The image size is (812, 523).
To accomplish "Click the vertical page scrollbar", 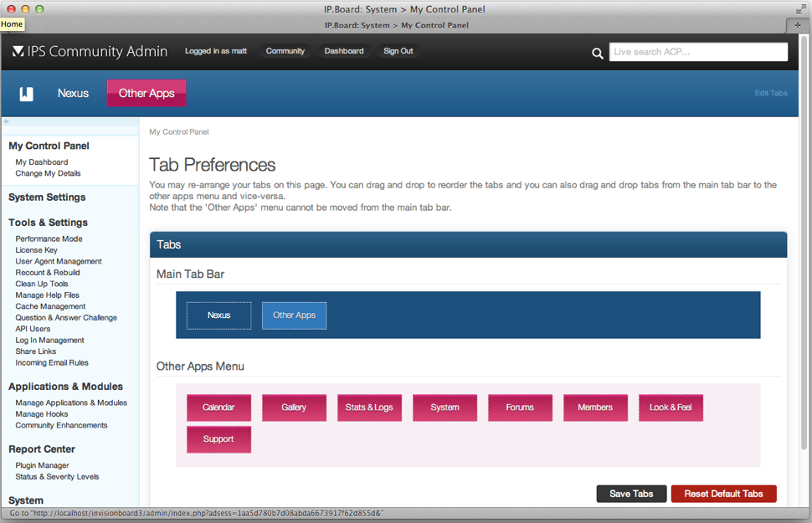I will pyautogui.click(x=803, y=244).
